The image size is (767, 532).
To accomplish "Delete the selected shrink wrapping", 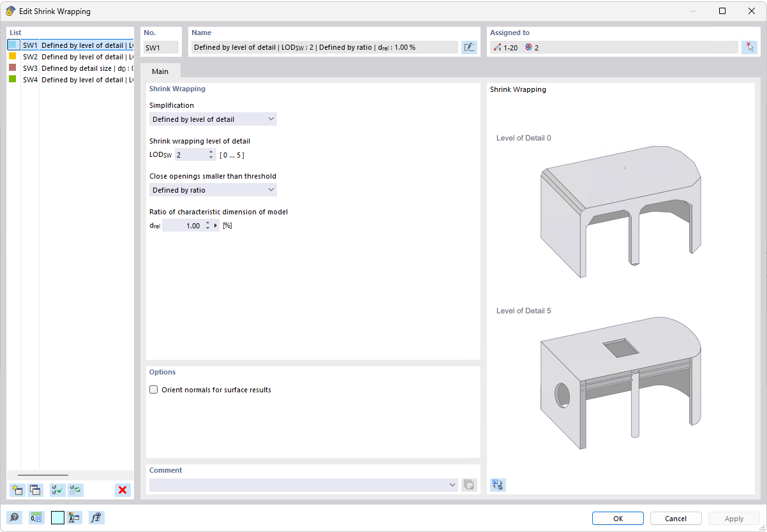I will pyautogui.click(x=122, y=490).
